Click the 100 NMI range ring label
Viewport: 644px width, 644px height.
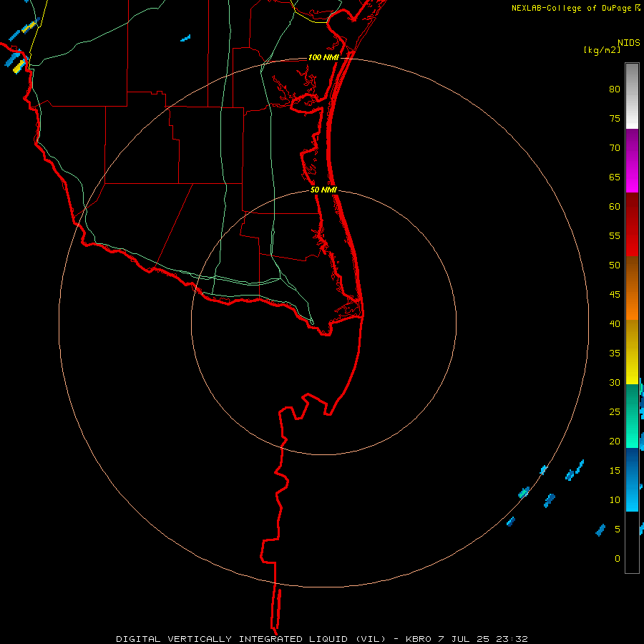coord(323,57)
